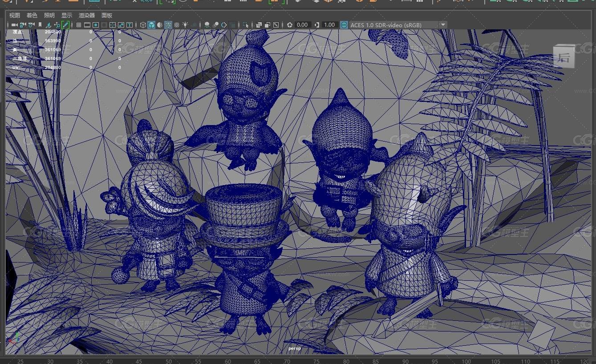Image resolution: width=596 pixels, height=364 pixels.
Task: Click the Screen Space Ambient Occlusion icon
Action: 207,25
